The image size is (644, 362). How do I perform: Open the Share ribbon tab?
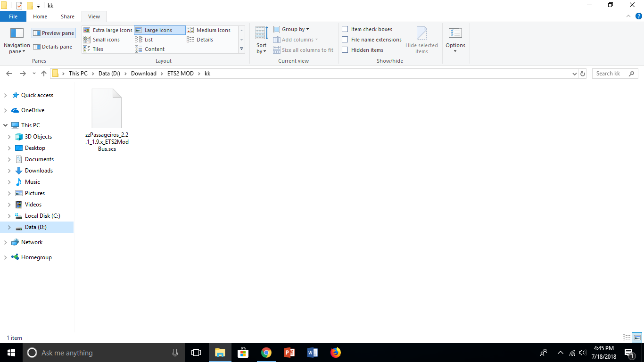(67, 16)
